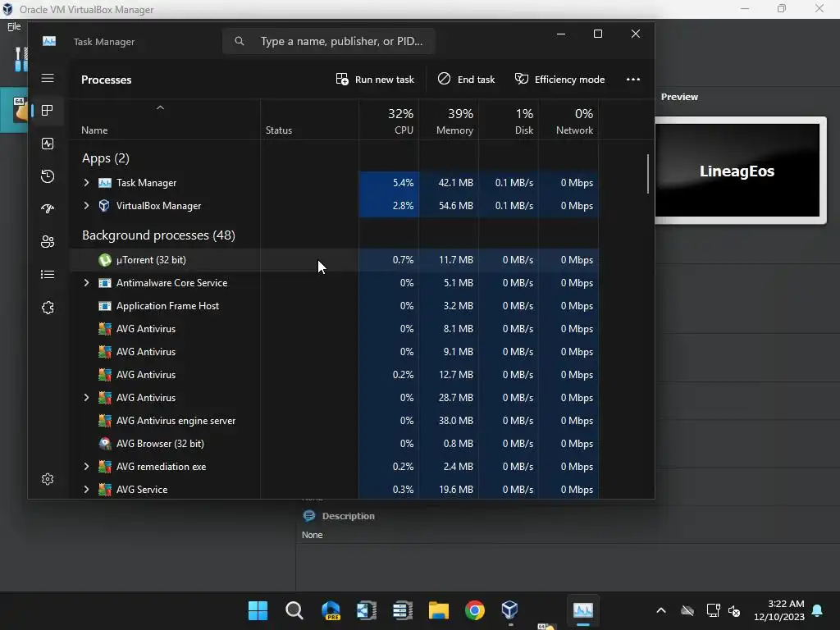This screenshot has height=630, width=840.
Task: Expand the AVG Antivirus 28.7 MB row
Action: coord(86,398)
